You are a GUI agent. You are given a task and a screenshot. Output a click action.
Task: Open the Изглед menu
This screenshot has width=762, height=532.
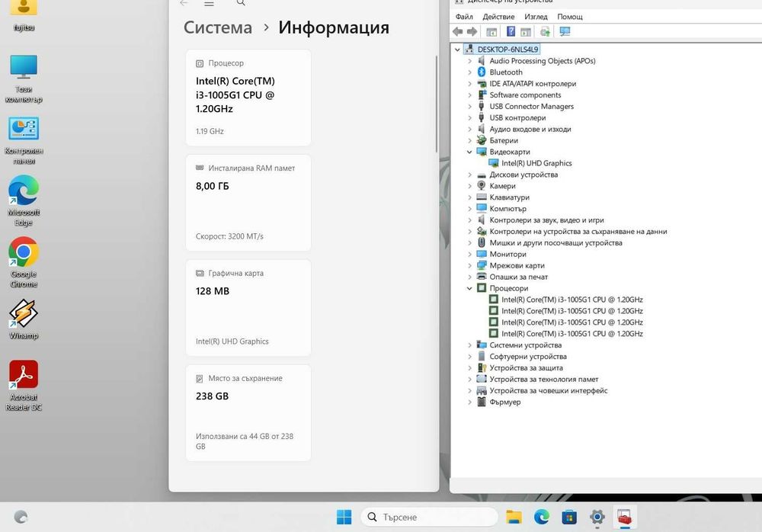(x=536, y=17)
